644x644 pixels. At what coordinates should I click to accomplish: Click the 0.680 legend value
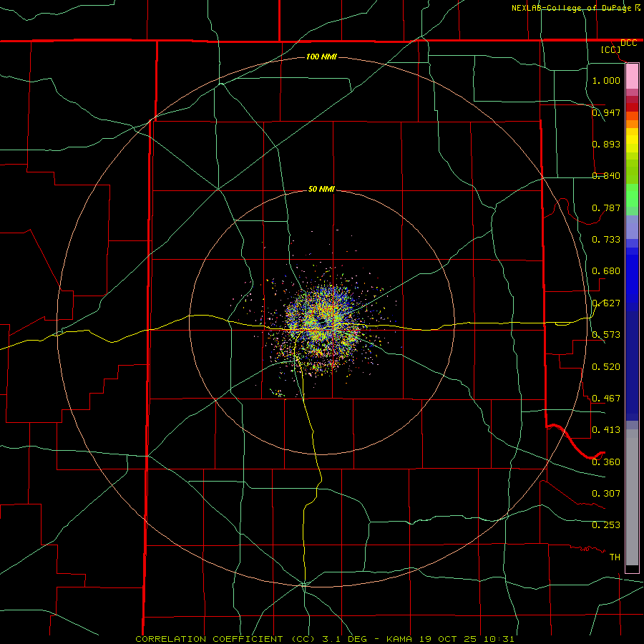pyautogui.click(x=606, y=271)
